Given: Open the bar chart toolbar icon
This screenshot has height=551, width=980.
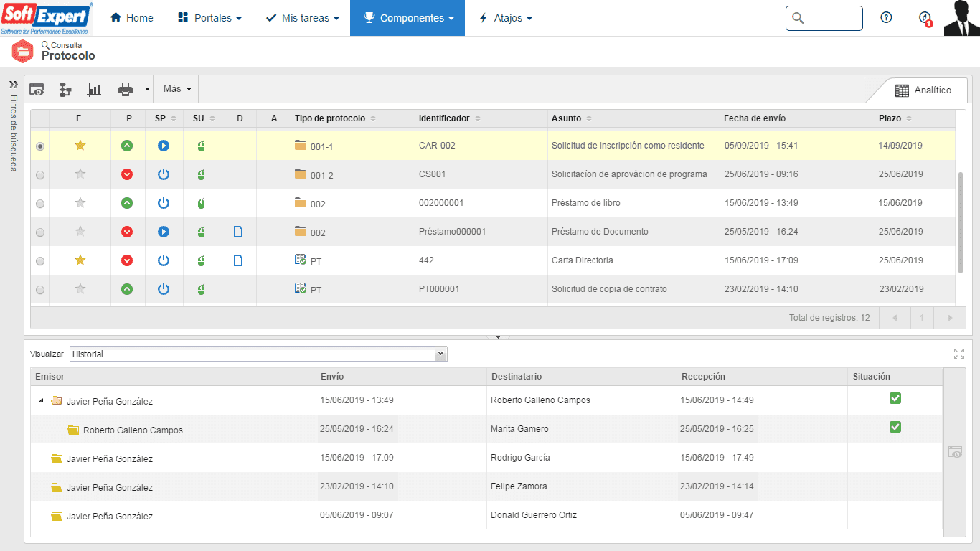Looking at the screenshot, I should 94,90.
